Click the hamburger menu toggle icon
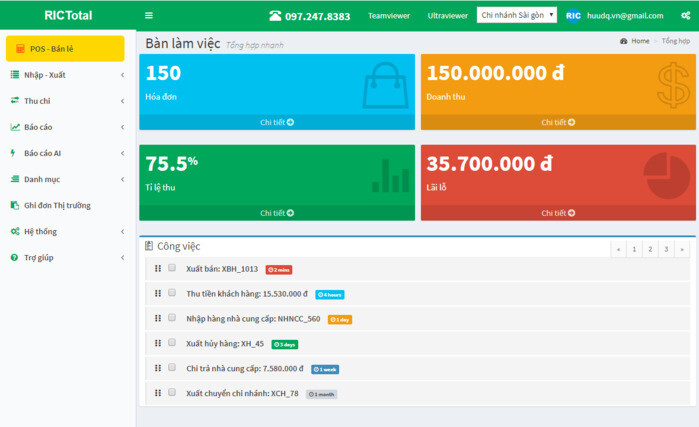Image resolution: width=699 pixels, height=427 pixels. click(149, 16)
